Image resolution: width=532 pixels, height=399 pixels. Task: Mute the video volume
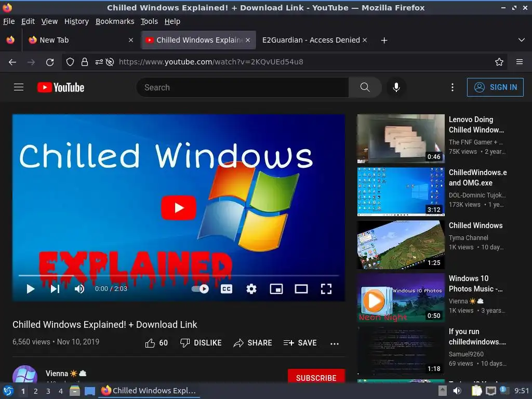click(x=79, y=289)
